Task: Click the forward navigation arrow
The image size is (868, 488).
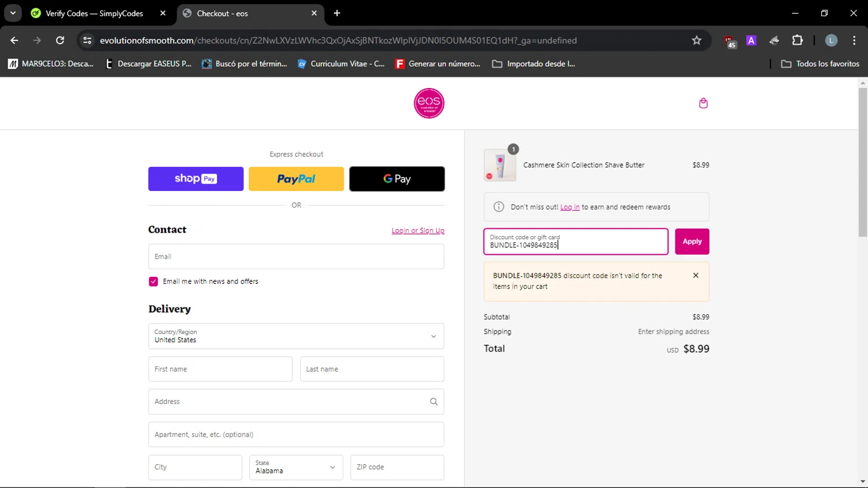Action: click(x=37, y=41)
